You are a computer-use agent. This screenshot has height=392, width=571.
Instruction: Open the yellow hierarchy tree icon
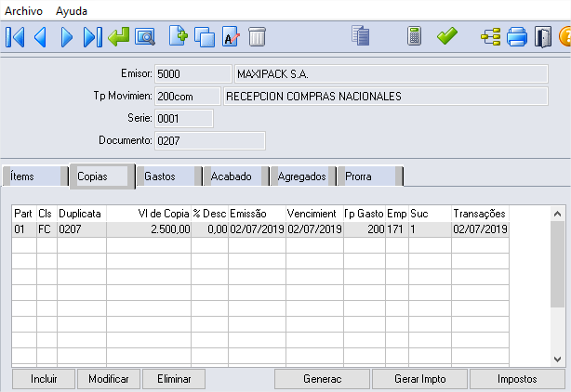[x=490, y=37]
